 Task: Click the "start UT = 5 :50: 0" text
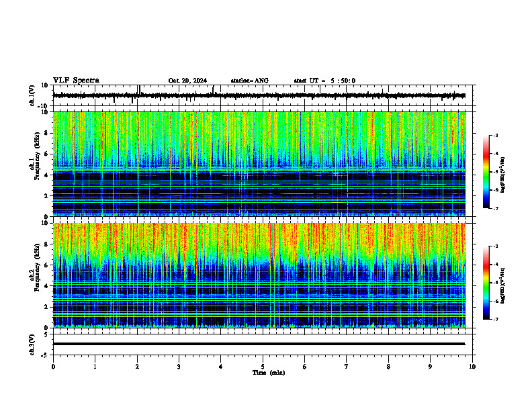click(324, 81)
